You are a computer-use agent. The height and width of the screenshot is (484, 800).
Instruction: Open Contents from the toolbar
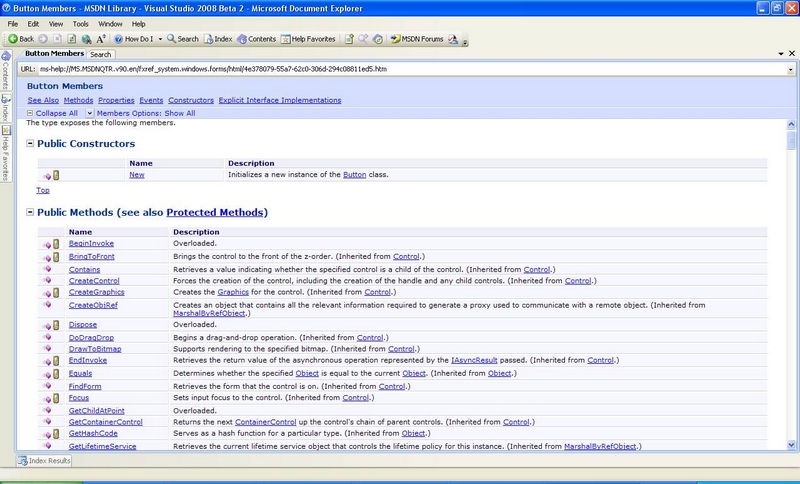[255, 39]
